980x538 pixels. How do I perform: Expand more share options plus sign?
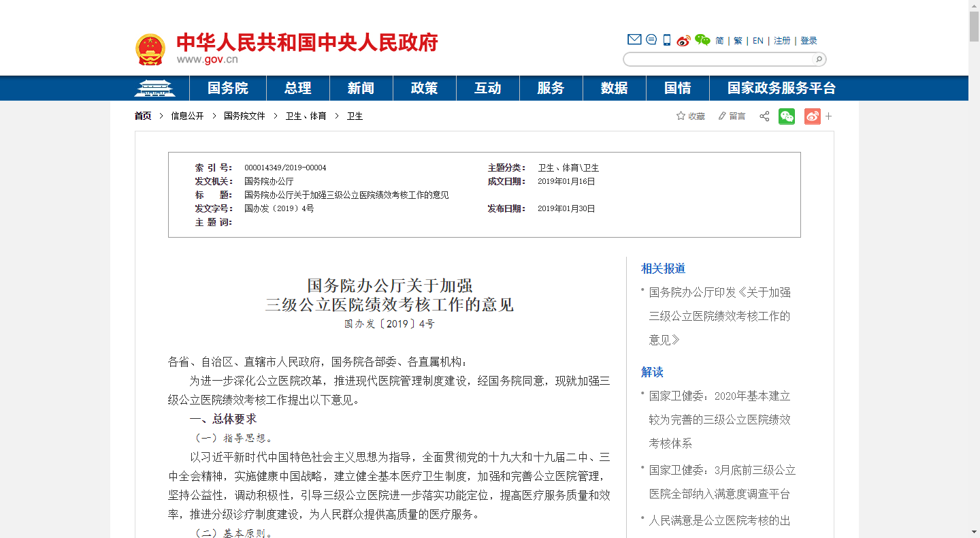coord(829,116)
